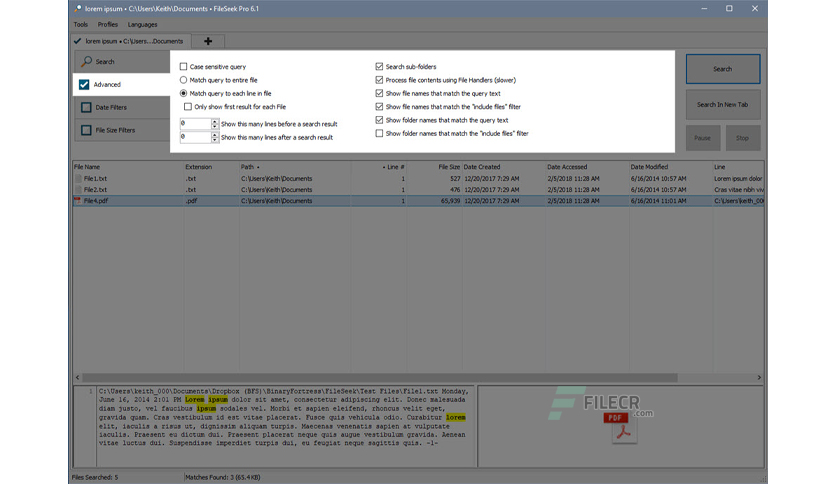Sort results by File Name column
836x484 pixels.
(x=128, y=167)
